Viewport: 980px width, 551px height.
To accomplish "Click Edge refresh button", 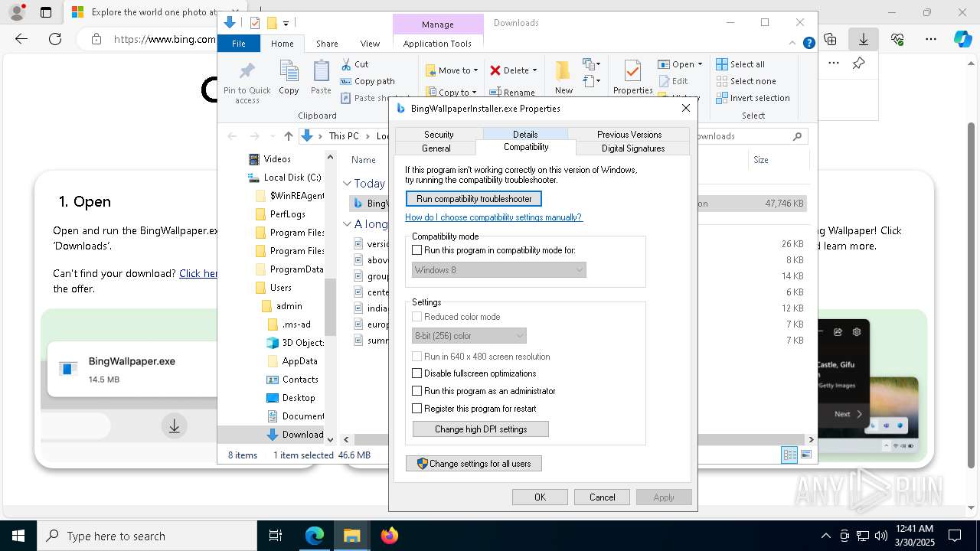I will point(55,39).
